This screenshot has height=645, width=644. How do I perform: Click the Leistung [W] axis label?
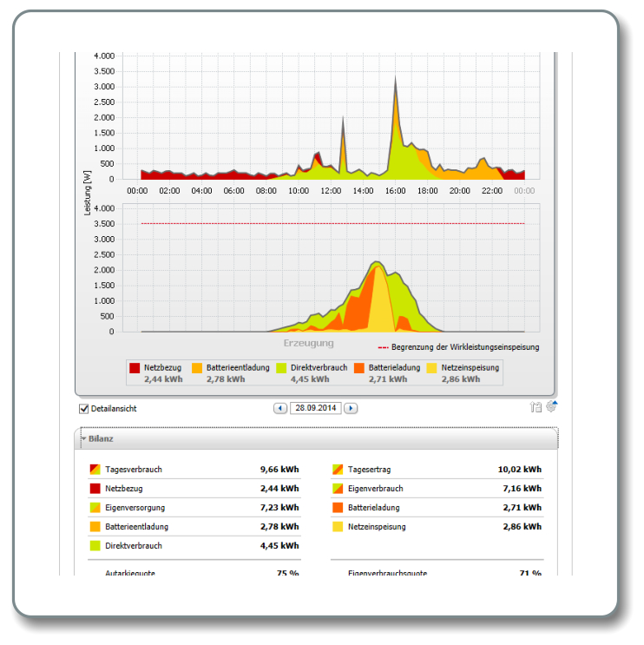[x=87, y=193]
